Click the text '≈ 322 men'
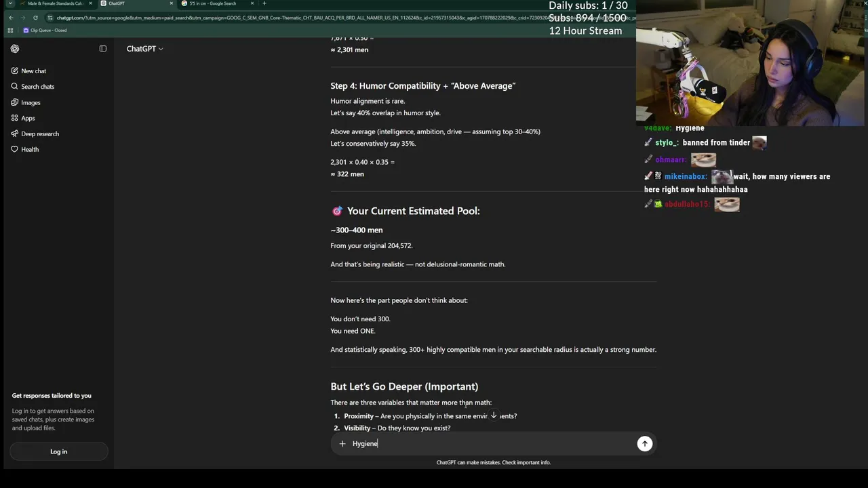The image size is (868, 488). [347, 174]
